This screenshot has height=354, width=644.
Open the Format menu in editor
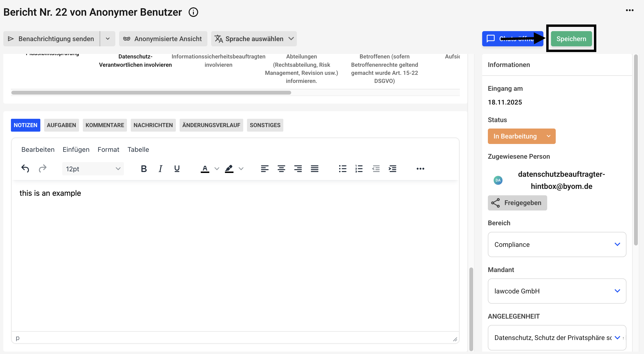click(108, 149)
